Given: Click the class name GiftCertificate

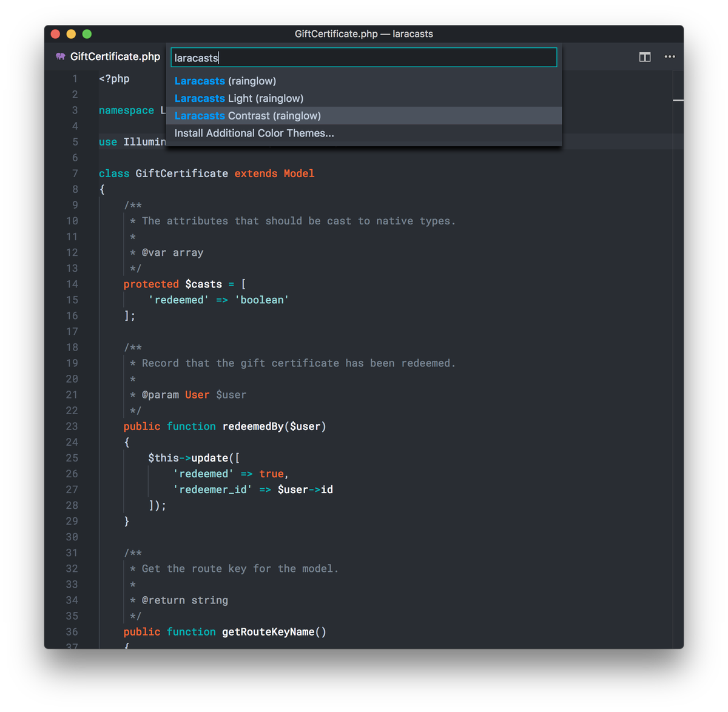Looking at the screenshot, I should pyautogui.click(x=182, y=173).
